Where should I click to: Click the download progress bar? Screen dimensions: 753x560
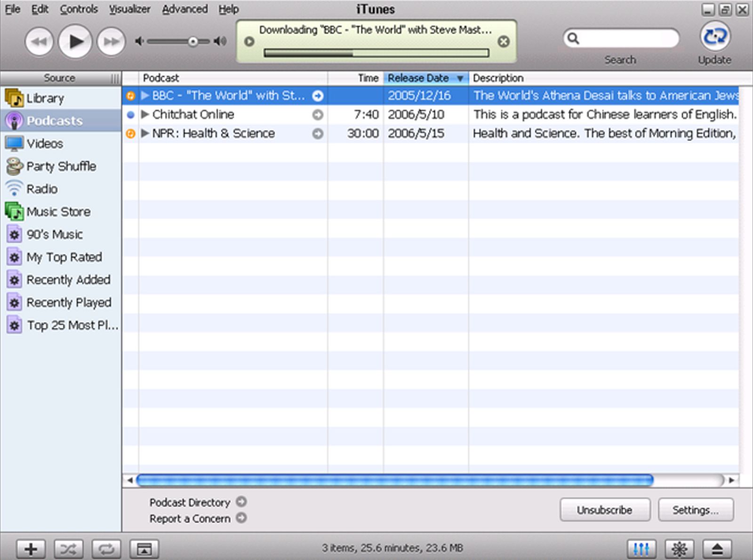(x=376, y=53)
